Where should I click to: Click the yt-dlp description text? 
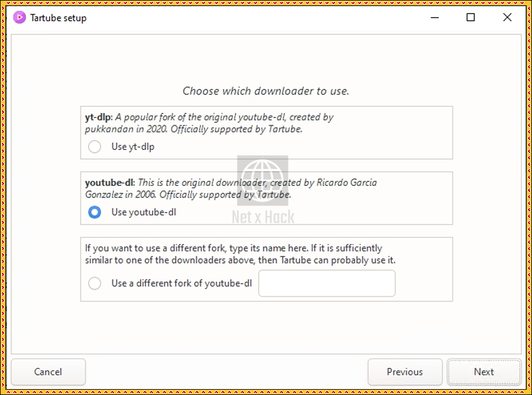[209, 123]
